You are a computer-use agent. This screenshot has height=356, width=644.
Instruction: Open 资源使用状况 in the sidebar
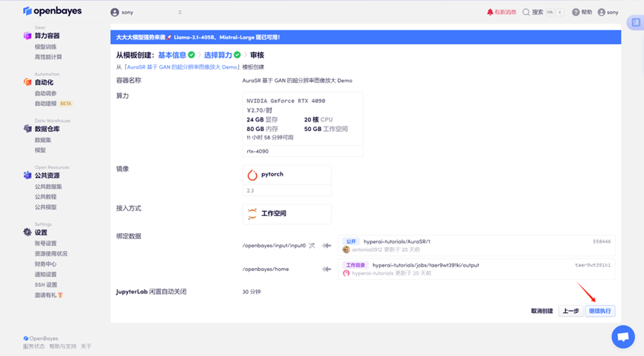click(x=51, y=254)
